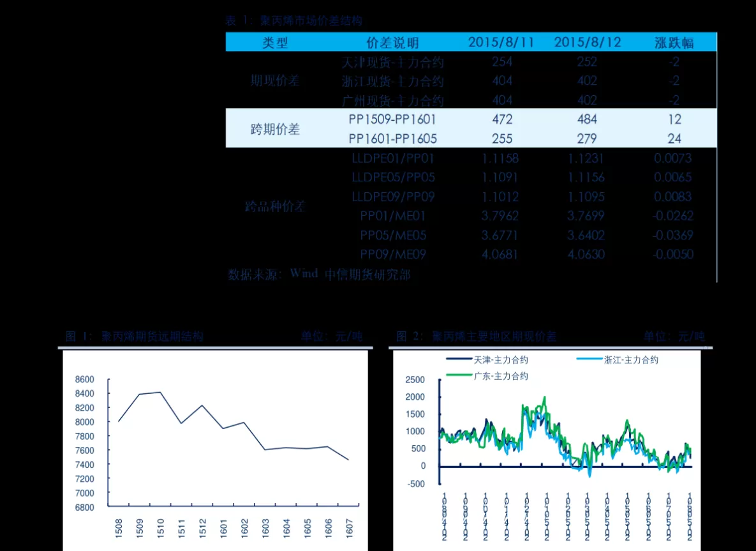This screenshot has height=551, width=756.
Task: Click the 图 1 聚丙烯期货远期结构 title
Action: tap(135, 336)
